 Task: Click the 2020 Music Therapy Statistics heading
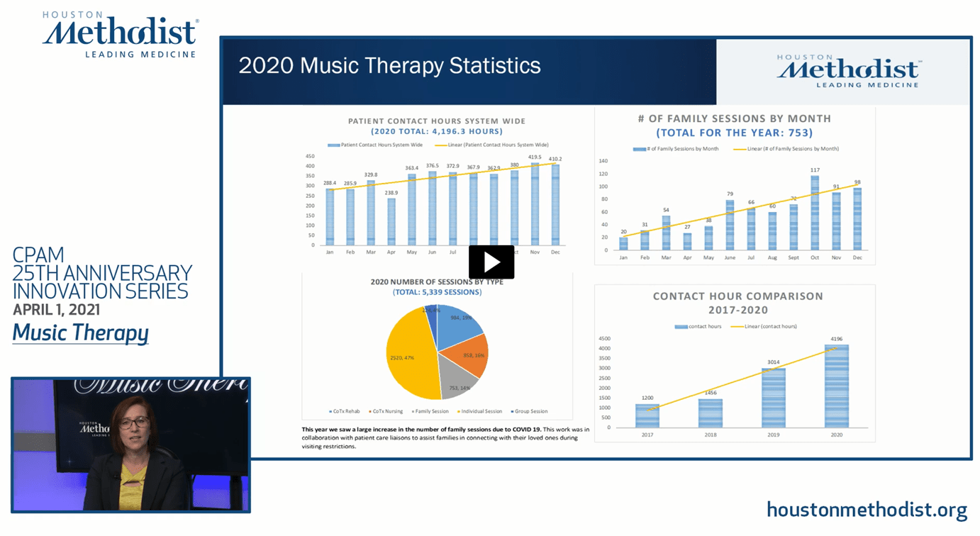point(389,66)
